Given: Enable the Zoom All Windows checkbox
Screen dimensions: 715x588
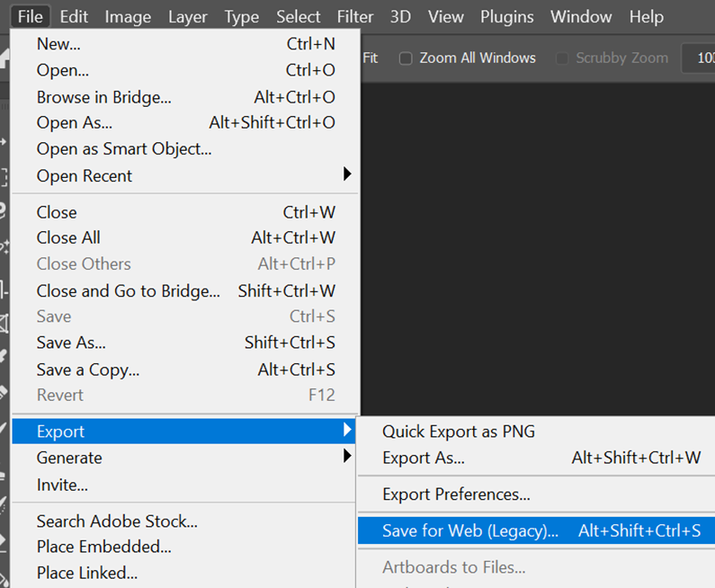Looking at the screenshot, I should (x=406, y=58).
